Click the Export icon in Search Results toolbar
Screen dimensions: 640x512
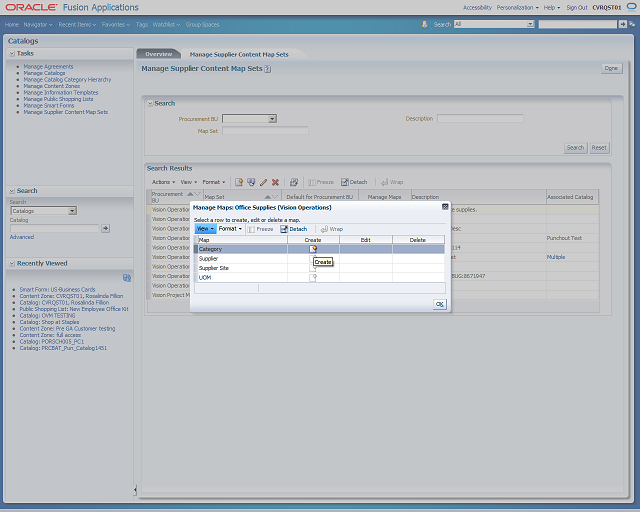point(294,182)
